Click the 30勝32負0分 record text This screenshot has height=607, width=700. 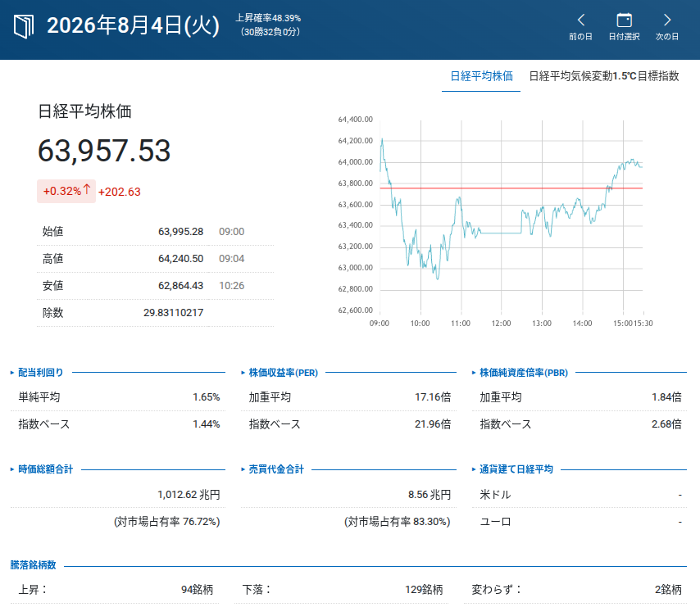(x=270, y=32)
